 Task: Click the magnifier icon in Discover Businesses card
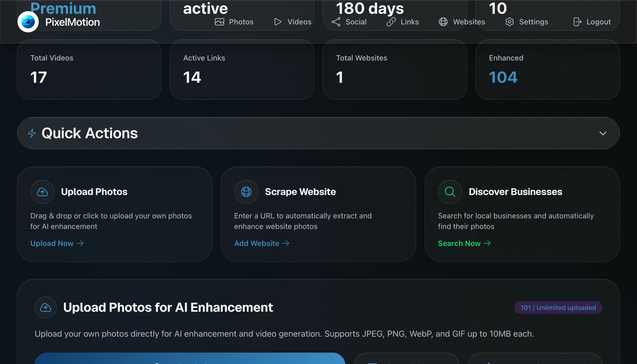pyautogui.click(x=450, y=192)
